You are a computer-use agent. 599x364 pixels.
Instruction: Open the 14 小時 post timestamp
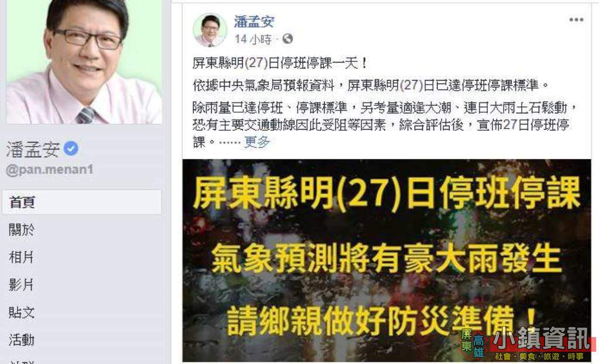pos(253,39)
